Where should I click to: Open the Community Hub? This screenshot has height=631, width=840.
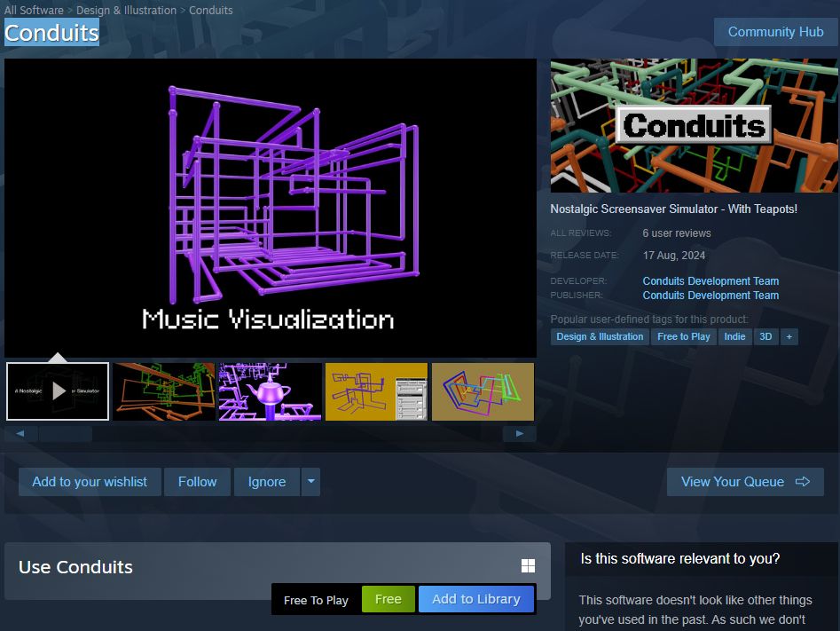(775, 32)
